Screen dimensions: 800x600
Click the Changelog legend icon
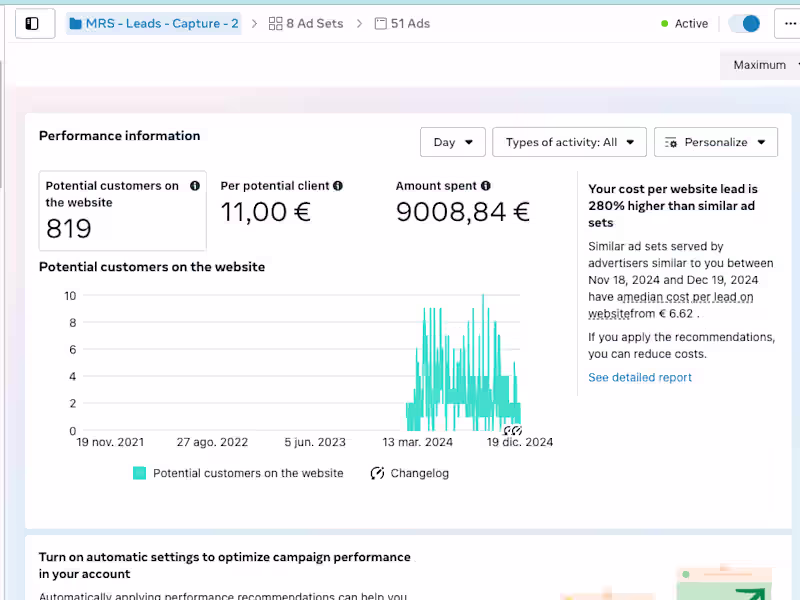tap(377, 473)
